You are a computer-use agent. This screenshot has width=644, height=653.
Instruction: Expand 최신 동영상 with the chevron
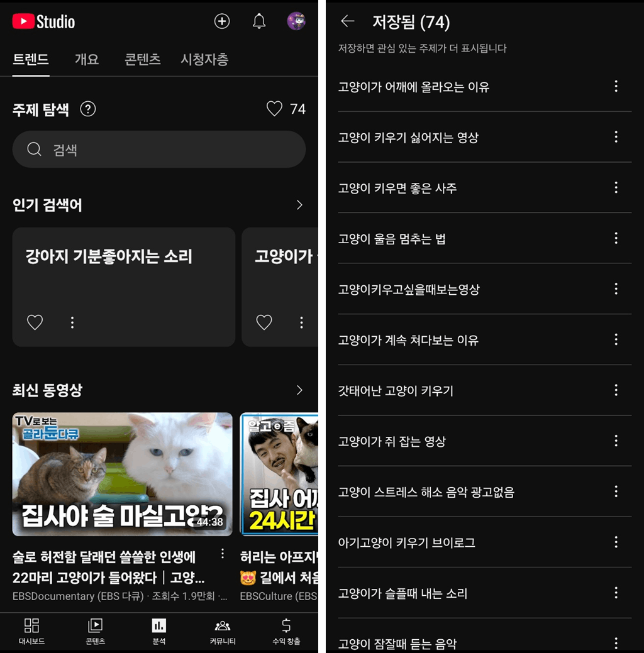[299, 390]
